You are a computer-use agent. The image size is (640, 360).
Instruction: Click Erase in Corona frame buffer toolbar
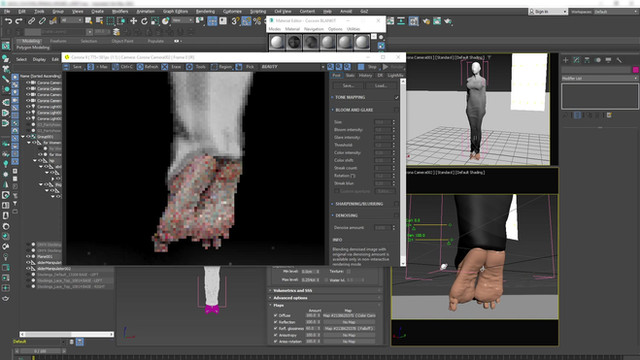(x=172, y=67)
